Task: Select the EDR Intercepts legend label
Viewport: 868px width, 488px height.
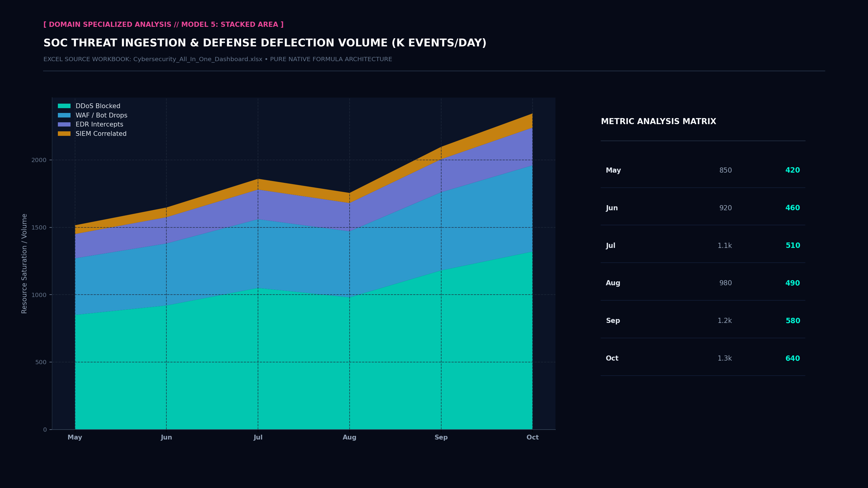Action: [99, 124]
